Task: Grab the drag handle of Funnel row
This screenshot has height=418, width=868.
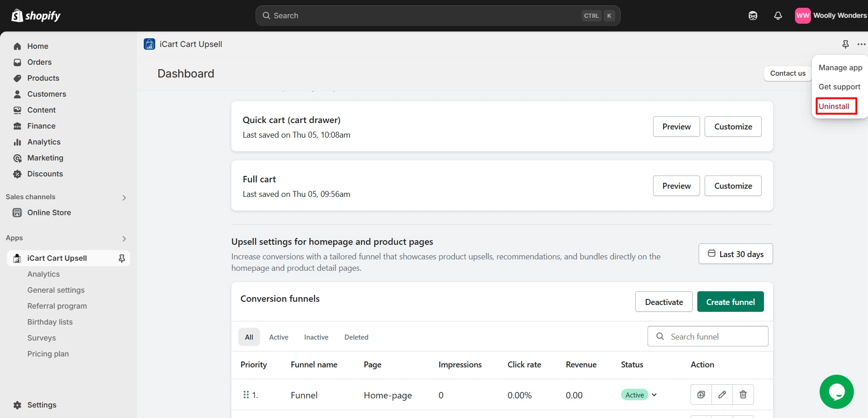Action: (x=246, y=395)
